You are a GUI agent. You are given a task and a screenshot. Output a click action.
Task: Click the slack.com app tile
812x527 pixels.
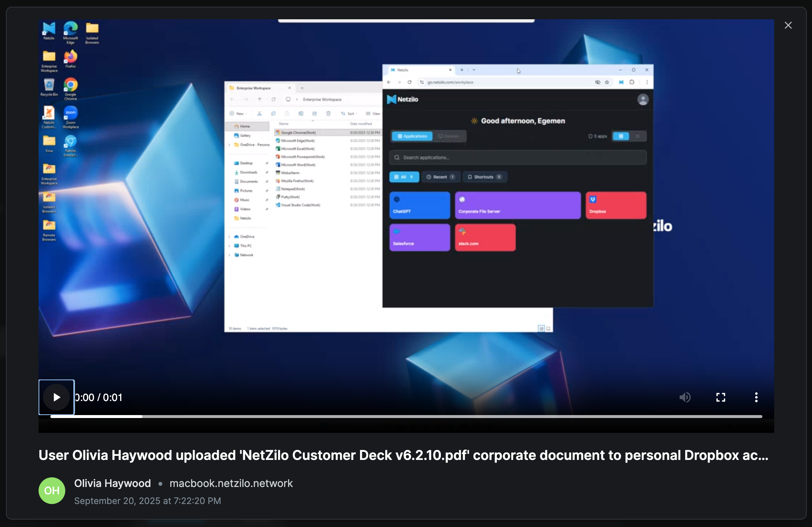(x=485, y=237)
